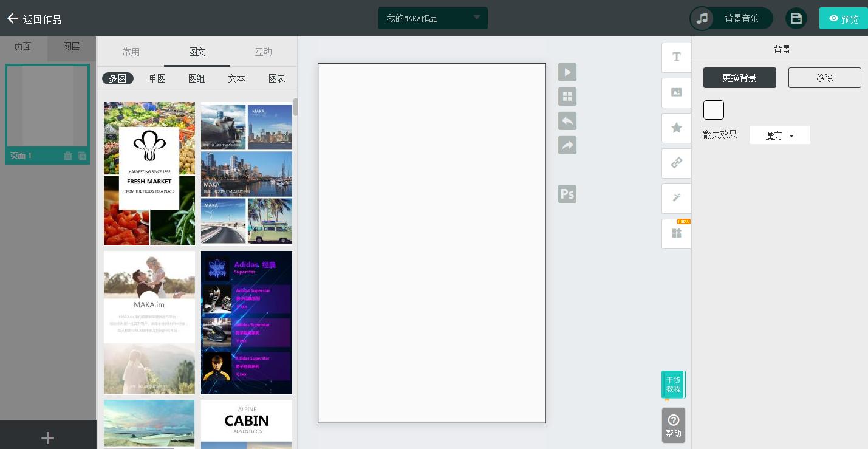The image size is (868, 449).
Task: Switch to the 图层 tab
Action: pyautogui.click(x=72, y=47)
